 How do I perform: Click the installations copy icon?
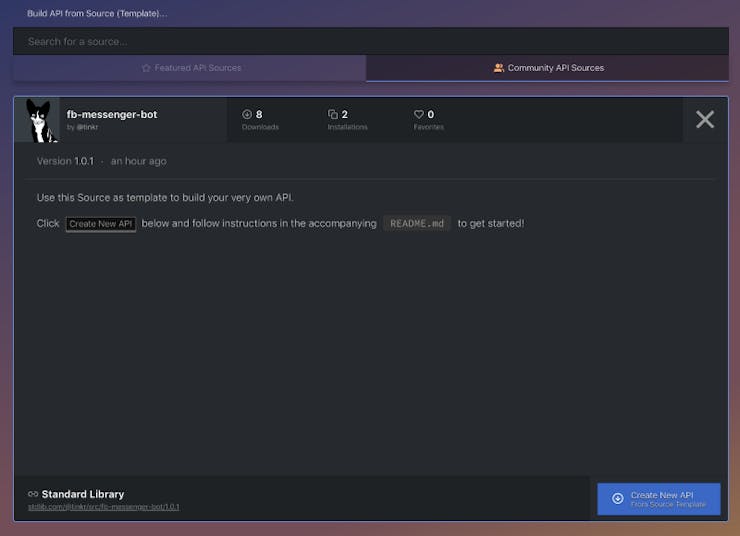333,114
